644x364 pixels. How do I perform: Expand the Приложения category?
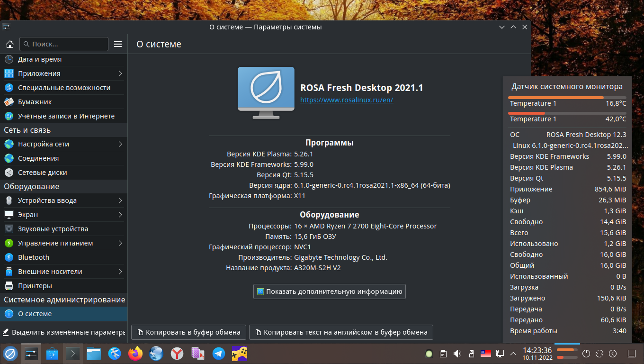[120, 73]
